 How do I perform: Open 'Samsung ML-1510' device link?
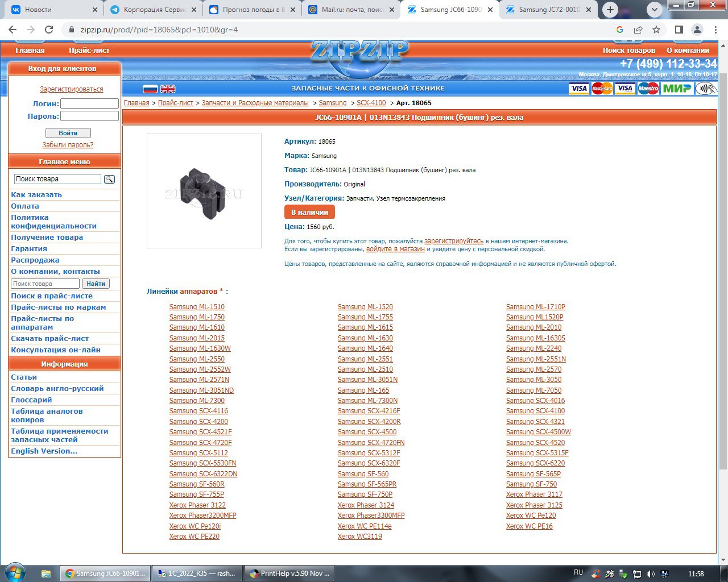(x=197, y=307)
